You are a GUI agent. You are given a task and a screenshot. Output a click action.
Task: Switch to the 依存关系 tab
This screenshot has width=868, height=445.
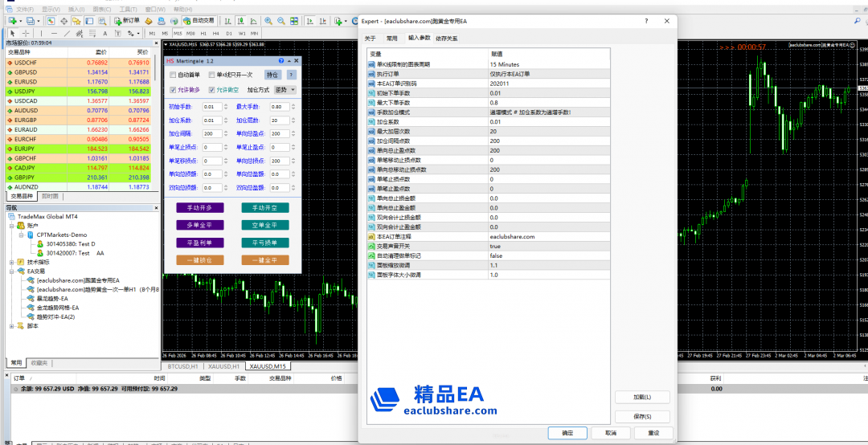tap(447, 38)
